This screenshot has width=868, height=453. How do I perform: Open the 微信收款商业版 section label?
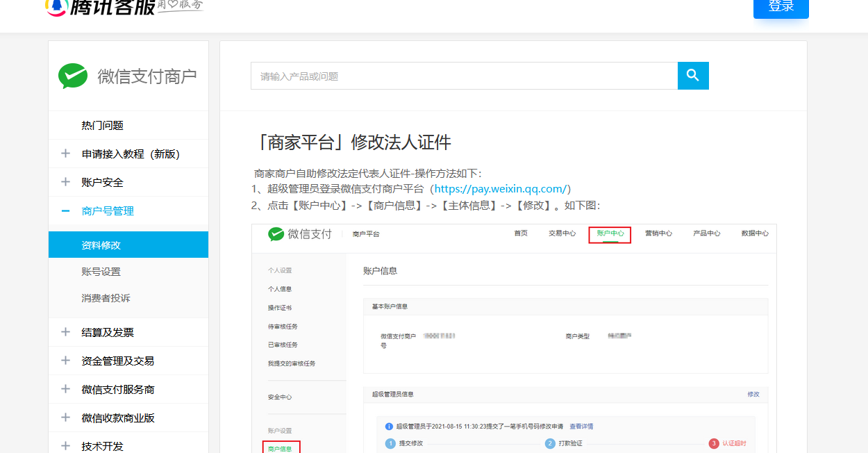tap(118, 418)
